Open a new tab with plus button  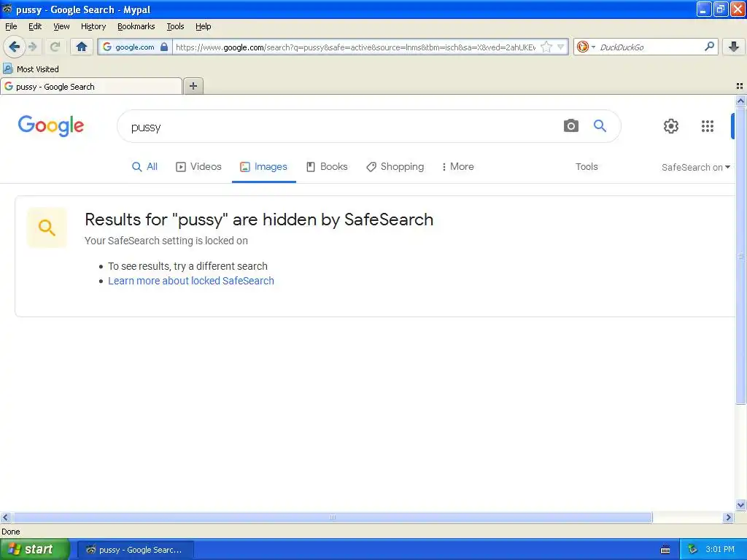coord(193,86)
